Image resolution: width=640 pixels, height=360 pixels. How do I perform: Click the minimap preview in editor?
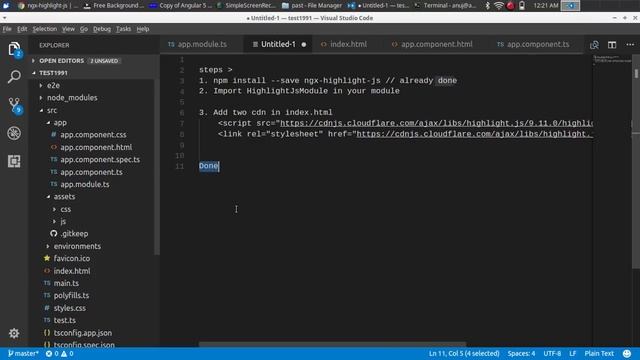click(612, 60)
